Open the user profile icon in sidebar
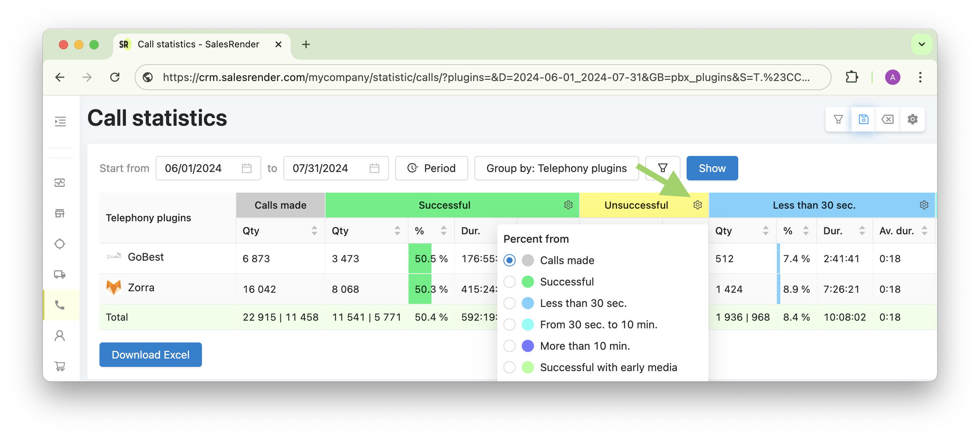The height and width of the screenshot is (438, 980). [x=60, y=336]
